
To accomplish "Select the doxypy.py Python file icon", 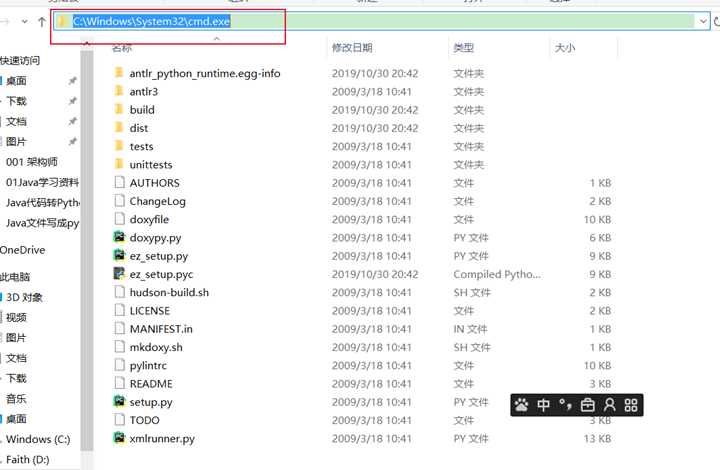I will (x=119, y=237).
